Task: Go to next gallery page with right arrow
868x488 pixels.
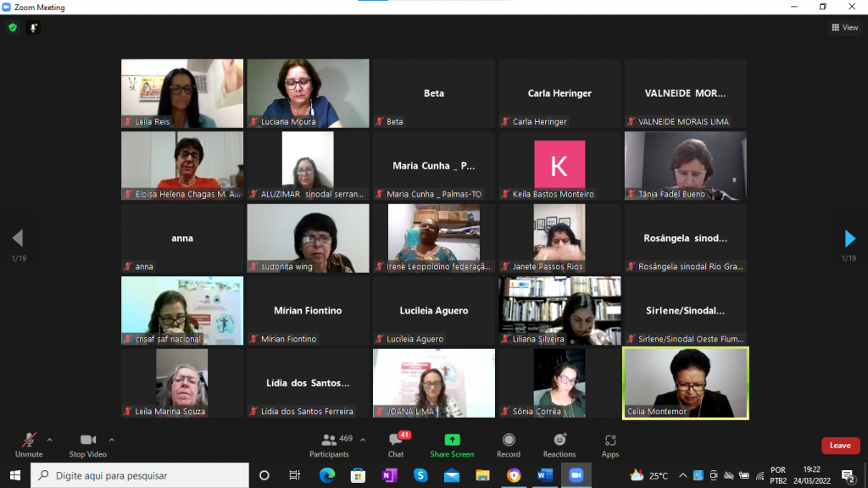Action: 849,238
